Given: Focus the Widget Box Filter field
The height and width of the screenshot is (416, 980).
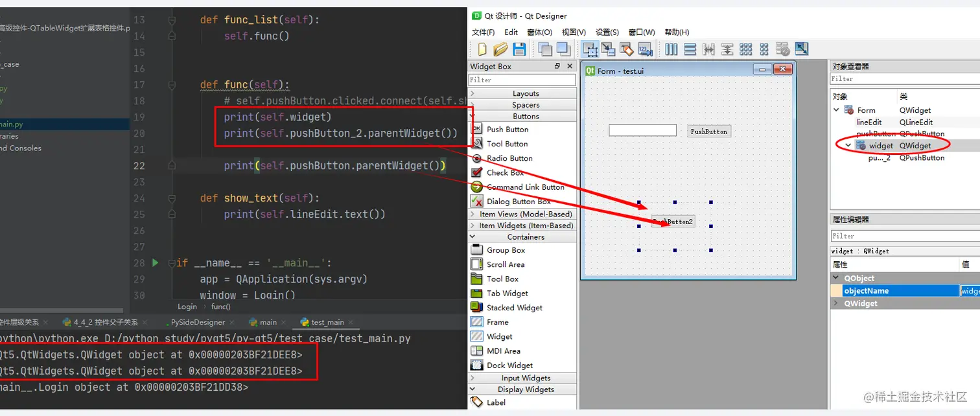Looking at the screenshot, I should pos(522,80).
